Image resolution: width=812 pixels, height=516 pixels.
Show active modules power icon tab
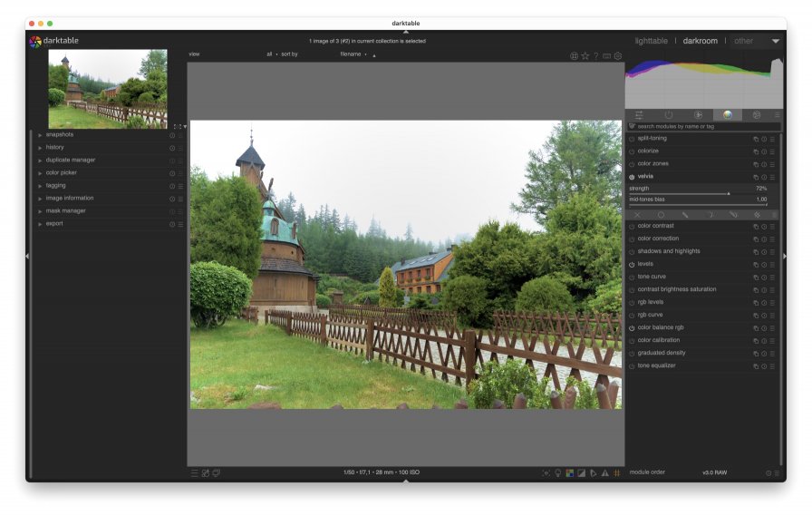click(669, 115)
